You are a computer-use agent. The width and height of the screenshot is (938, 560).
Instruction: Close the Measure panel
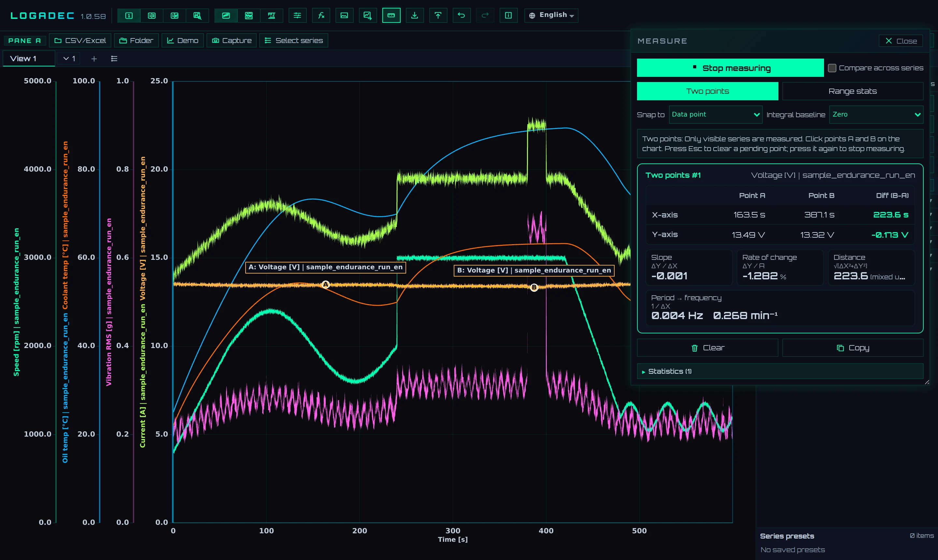(x=901, y=41)
